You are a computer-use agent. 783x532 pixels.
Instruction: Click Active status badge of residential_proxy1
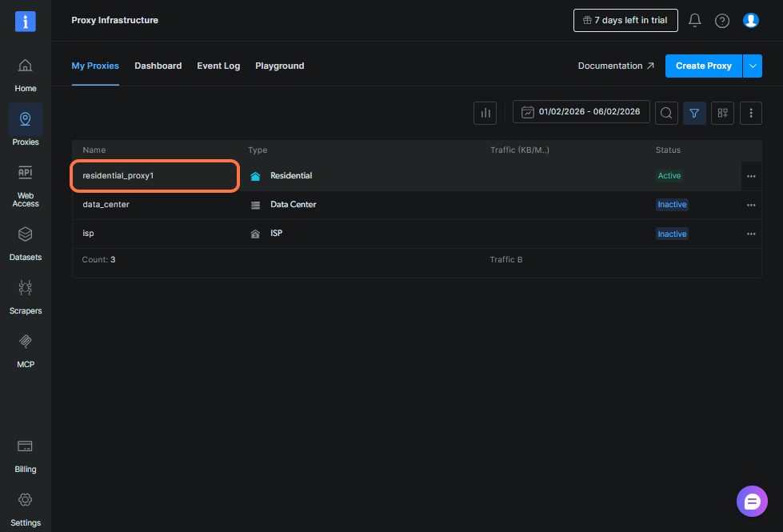(x=669, y=176)
